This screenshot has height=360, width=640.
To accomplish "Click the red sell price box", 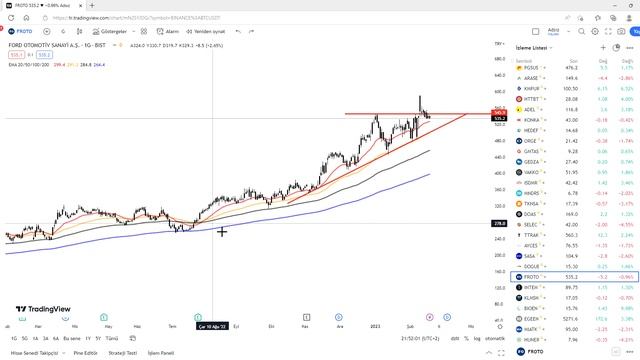I will click(x=16, y=55).
